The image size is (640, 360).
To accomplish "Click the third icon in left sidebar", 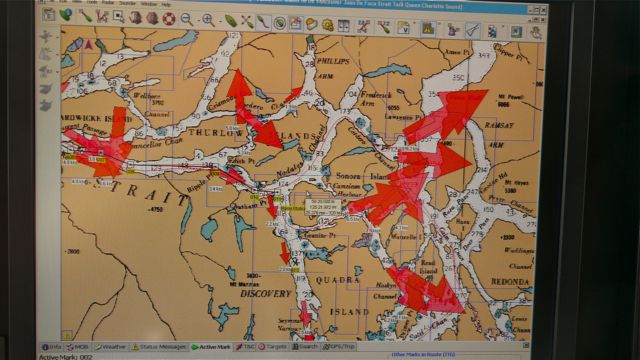I will pos(46,71).
